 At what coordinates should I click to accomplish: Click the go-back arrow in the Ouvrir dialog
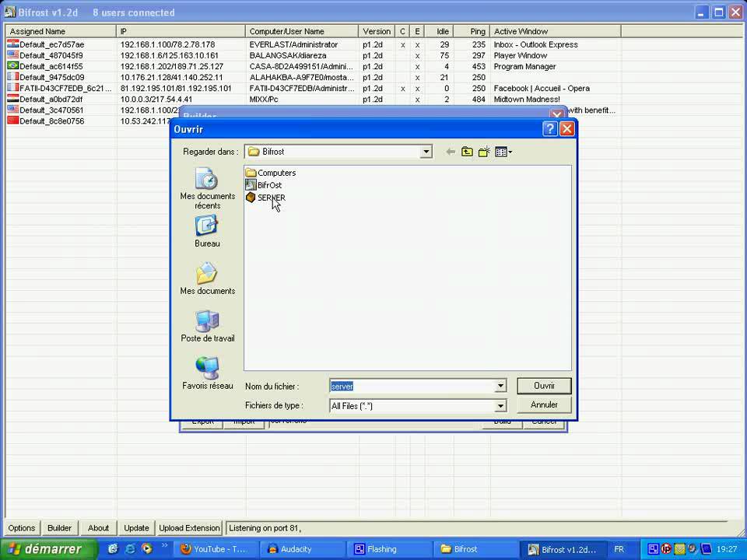tap(451, 152)
